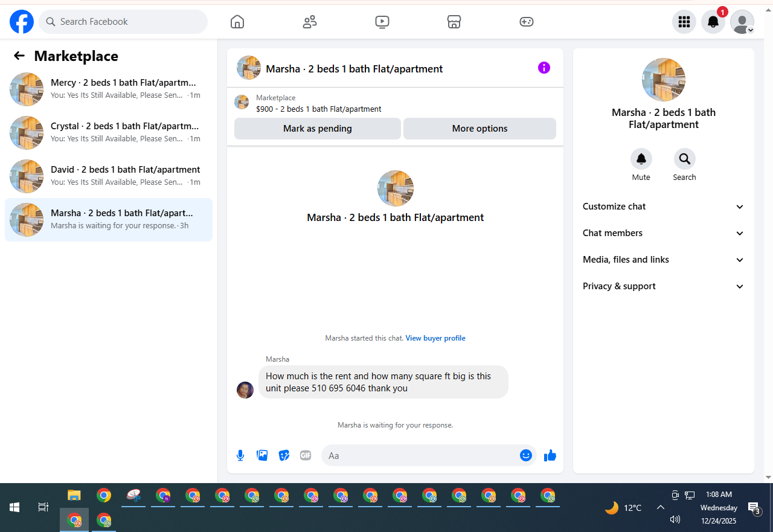
Task: Open the Notifications bell with red badge
Action: (x=713, y=22)
